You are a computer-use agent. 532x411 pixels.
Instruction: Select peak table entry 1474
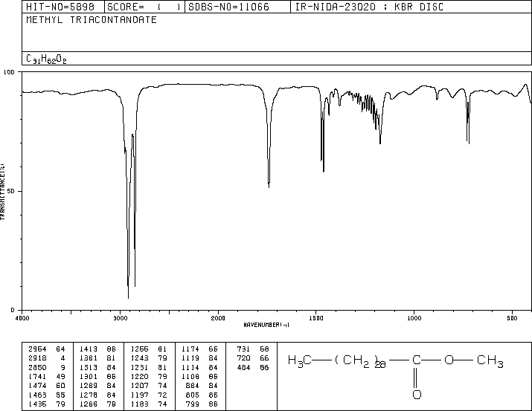(x=47, y=386)
